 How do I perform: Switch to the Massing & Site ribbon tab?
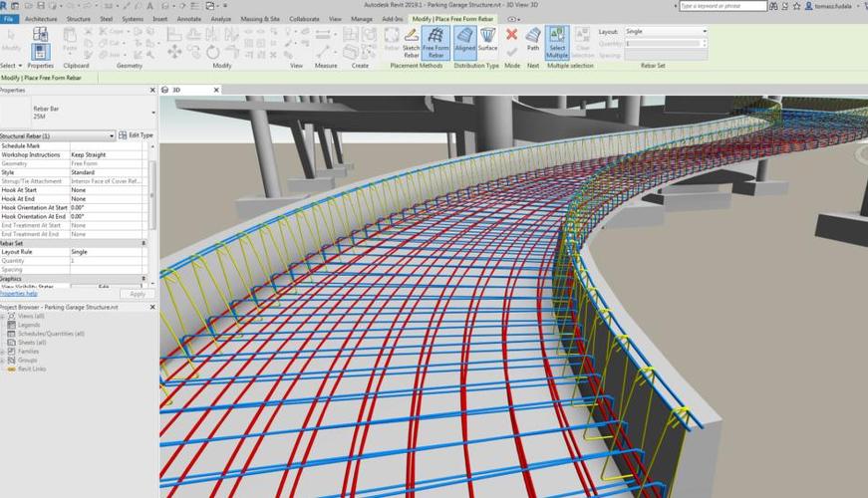coord(260,19)
